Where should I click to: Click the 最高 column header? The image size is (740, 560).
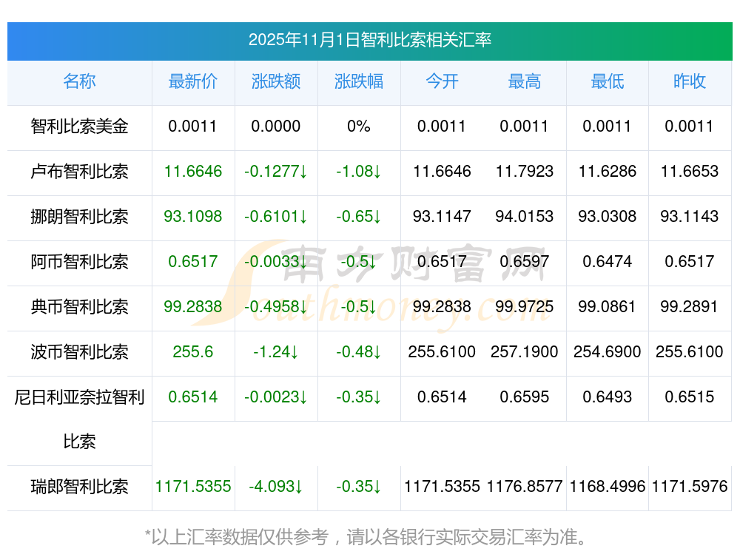(525, 81)
